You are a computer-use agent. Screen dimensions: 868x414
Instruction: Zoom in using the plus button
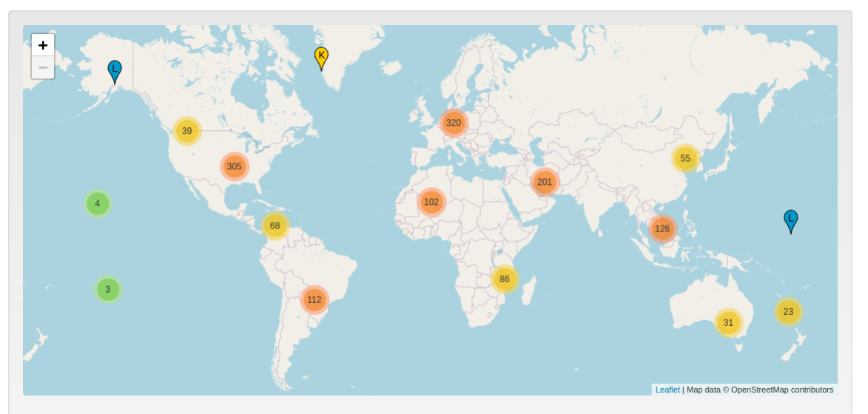coord(43,45)
